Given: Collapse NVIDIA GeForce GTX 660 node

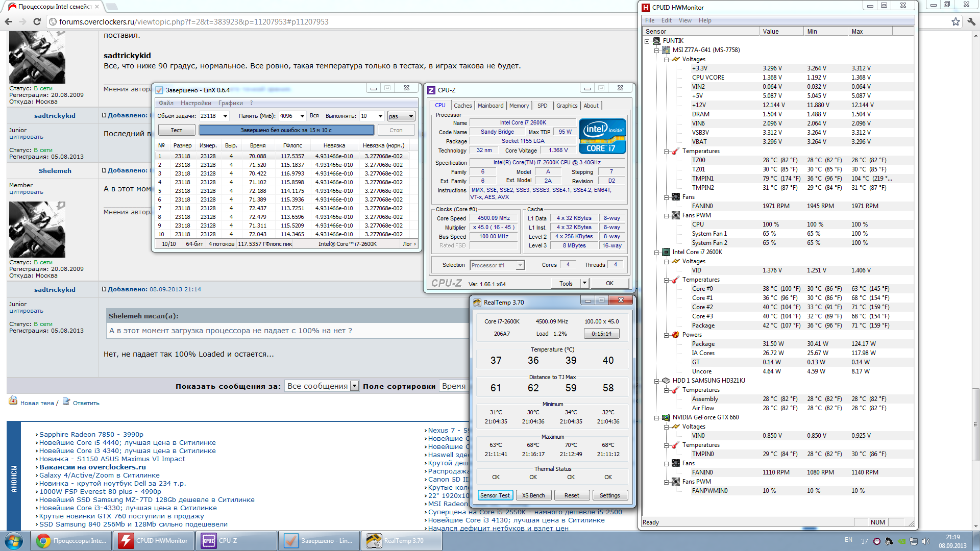Looking at the screenshot, I should click(x=657, y=418).
